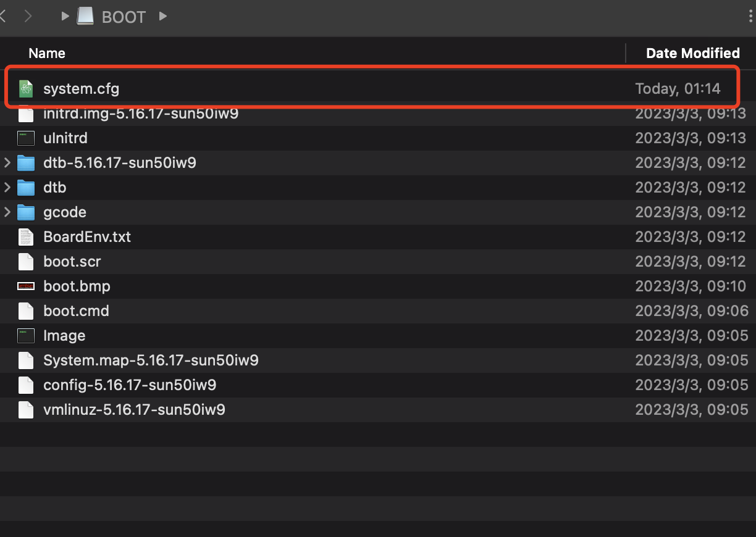756x537 pixels.
Task: Select the boot.cmd file
Action: (76, 311)
